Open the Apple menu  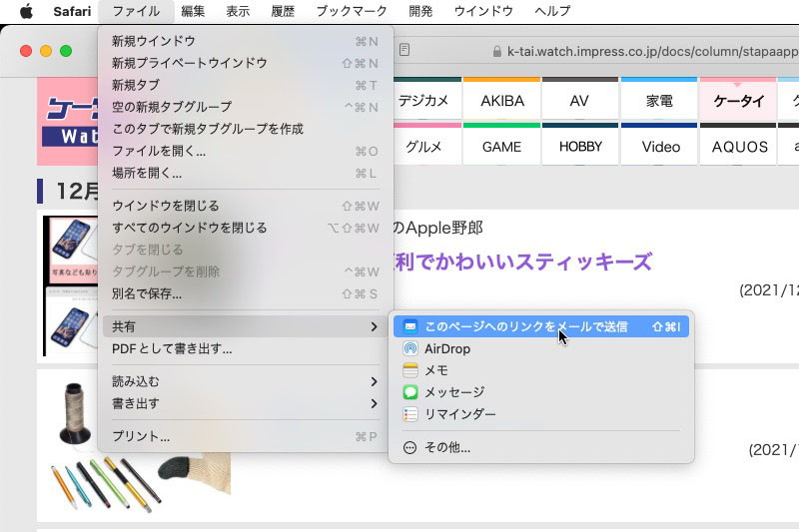pos(26,11)
